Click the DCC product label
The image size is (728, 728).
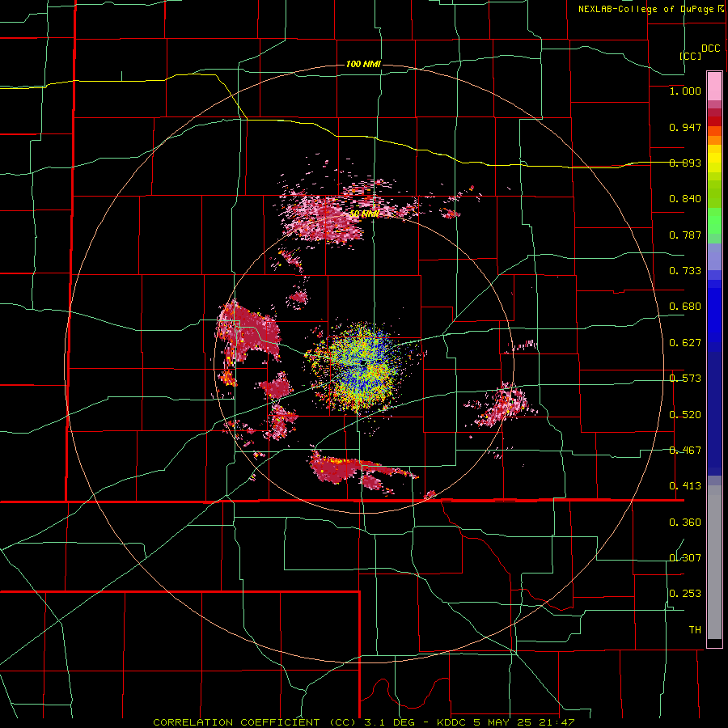point(710,49)
